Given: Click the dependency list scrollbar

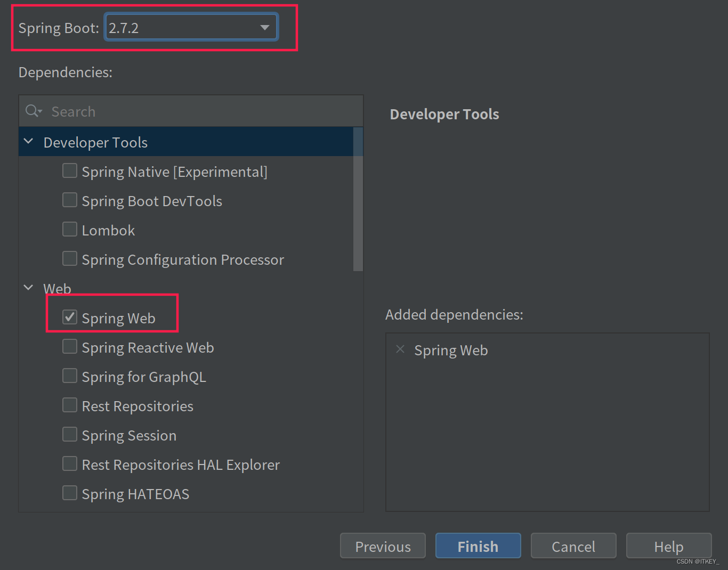Looking at the screenshot, I should click(x=358, y=199).
